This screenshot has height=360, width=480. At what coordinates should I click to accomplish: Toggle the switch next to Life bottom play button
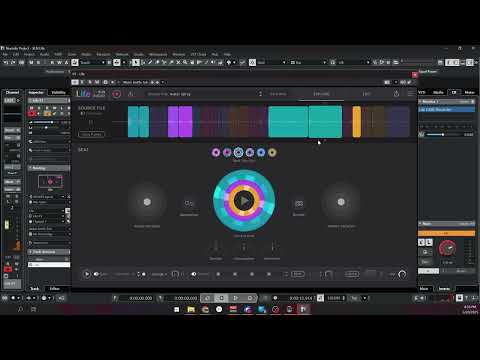point(96,274)
